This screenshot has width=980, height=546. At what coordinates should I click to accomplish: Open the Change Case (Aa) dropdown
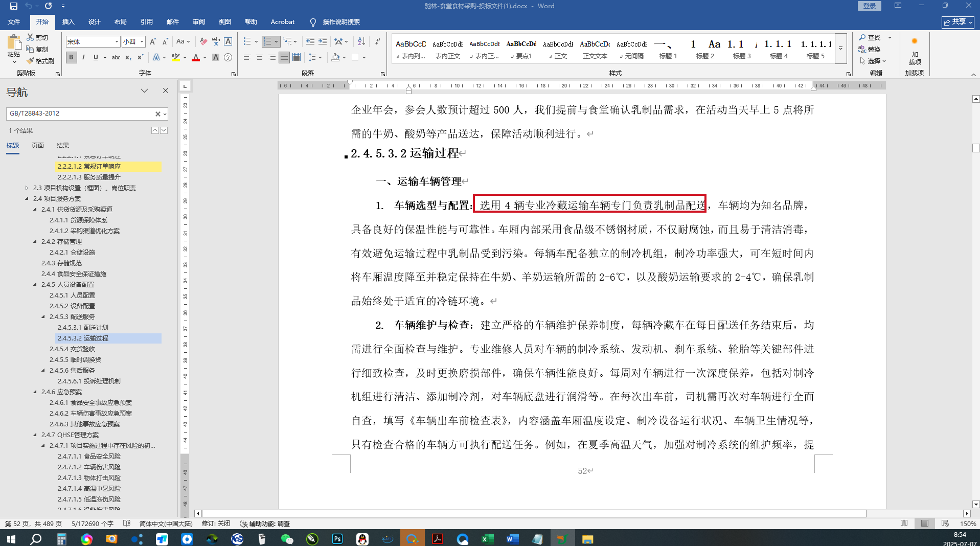(183, 41)
